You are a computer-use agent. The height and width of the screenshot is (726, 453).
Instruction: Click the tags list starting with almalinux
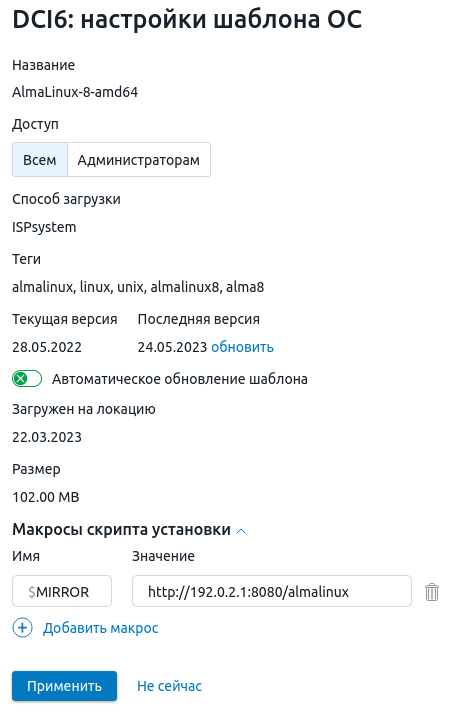point(138,287)
